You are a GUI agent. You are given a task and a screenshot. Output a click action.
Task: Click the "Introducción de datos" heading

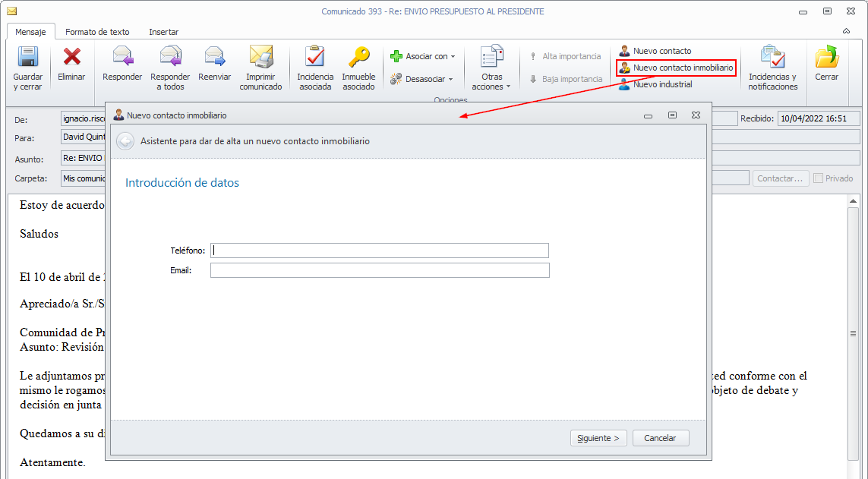tap(182, 182)
